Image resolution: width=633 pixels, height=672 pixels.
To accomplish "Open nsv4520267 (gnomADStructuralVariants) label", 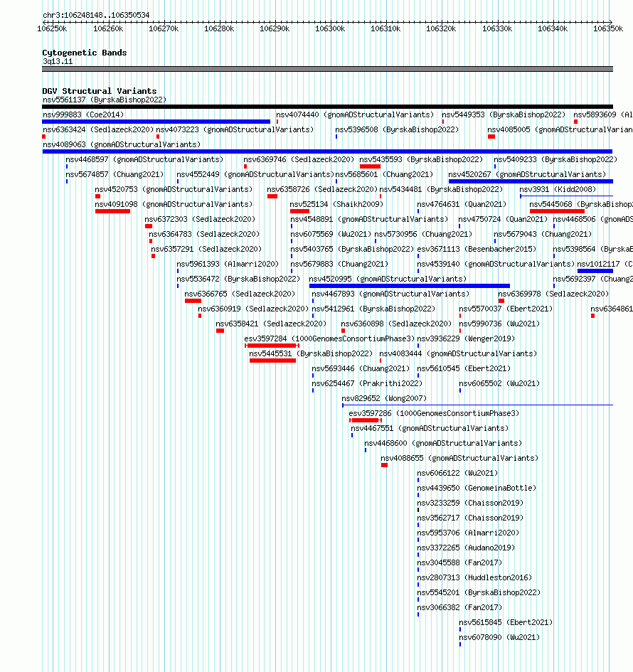I will pos(527,174).
